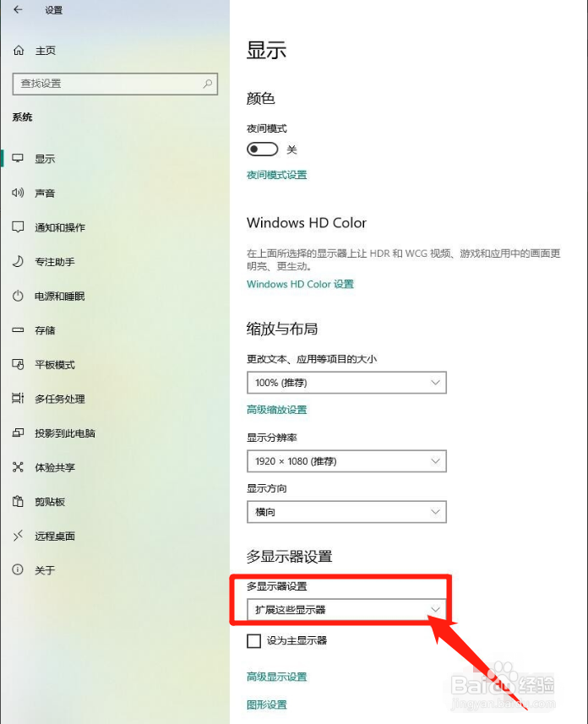This screenshot has width=588, height=724.
Task: Select 多任务处理 in the sidebar
Action: 60,399
